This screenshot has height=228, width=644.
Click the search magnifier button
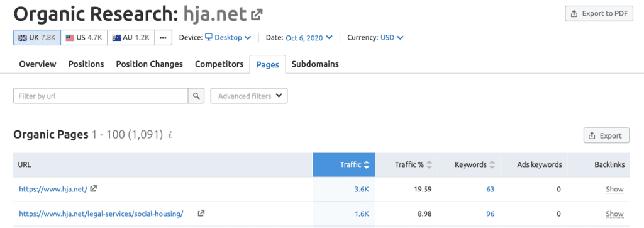pos(196,96)
